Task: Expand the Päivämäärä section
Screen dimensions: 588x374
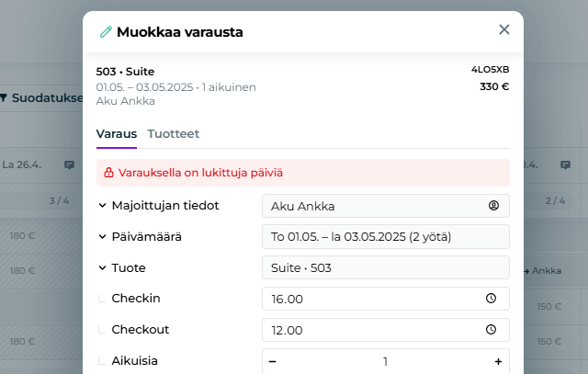Action: (102, 237)
